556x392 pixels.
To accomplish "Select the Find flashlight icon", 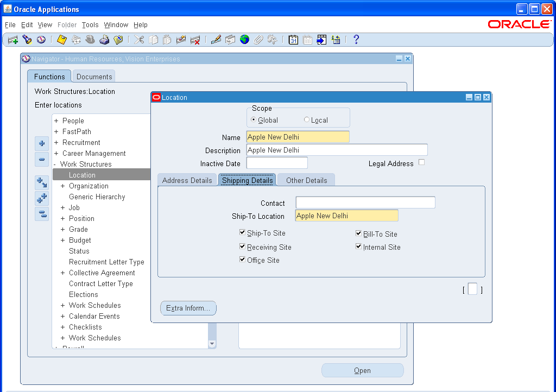I will pyautogui.click(x=27, y=39).
